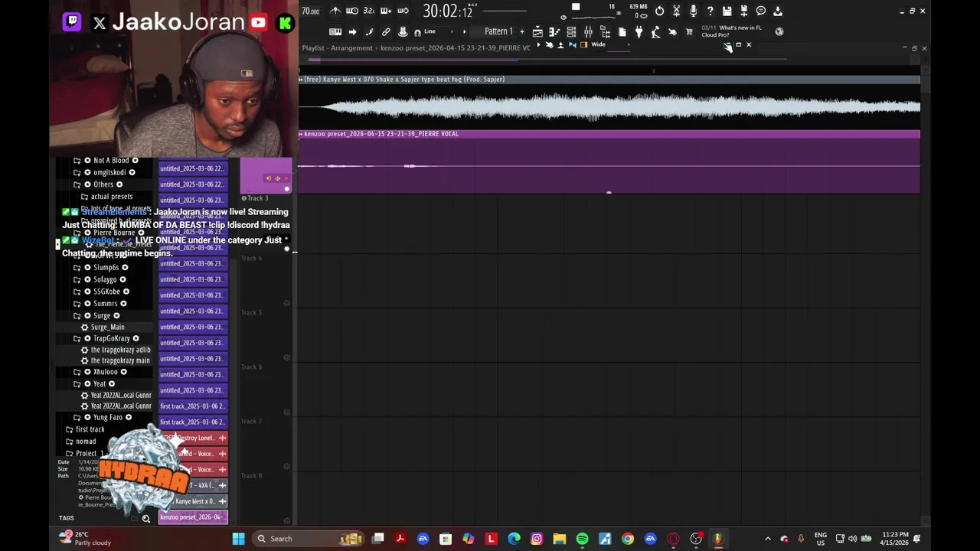
Task: Click the browser search magnifier icon
Action: point(145,518)
